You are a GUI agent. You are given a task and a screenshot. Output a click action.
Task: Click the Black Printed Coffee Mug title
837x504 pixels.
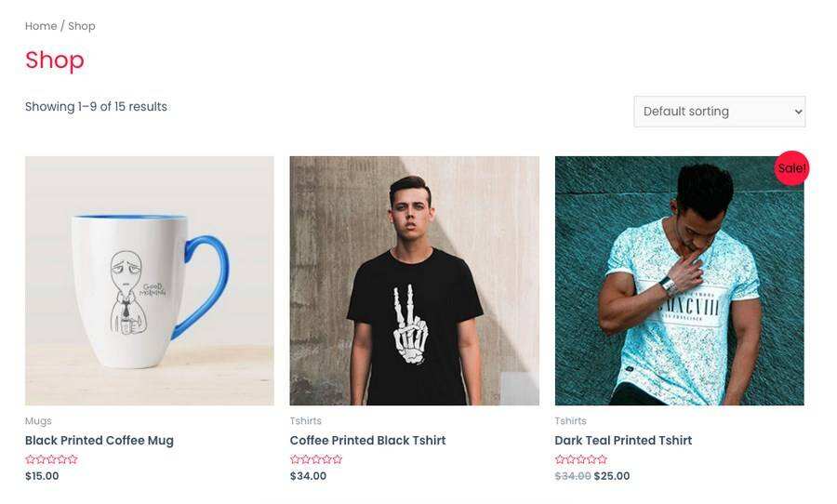click(100, 441)
